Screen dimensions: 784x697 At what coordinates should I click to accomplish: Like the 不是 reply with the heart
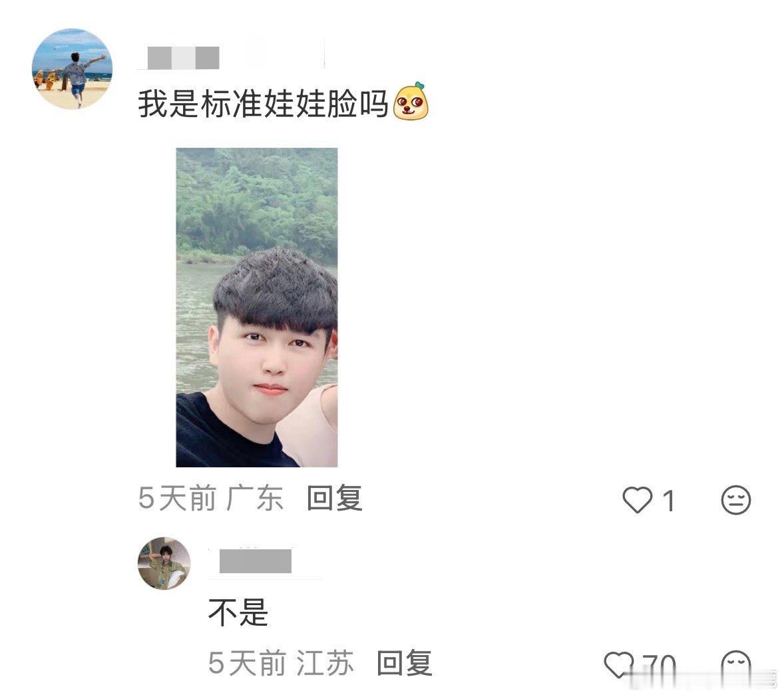[619, 664]
